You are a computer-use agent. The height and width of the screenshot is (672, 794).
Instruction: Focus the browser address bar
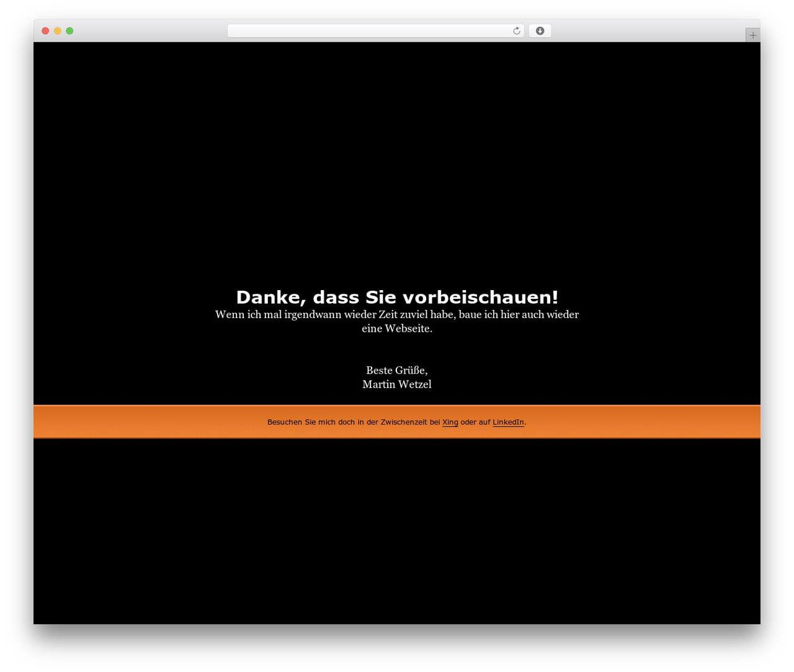[x=375, y=31]
